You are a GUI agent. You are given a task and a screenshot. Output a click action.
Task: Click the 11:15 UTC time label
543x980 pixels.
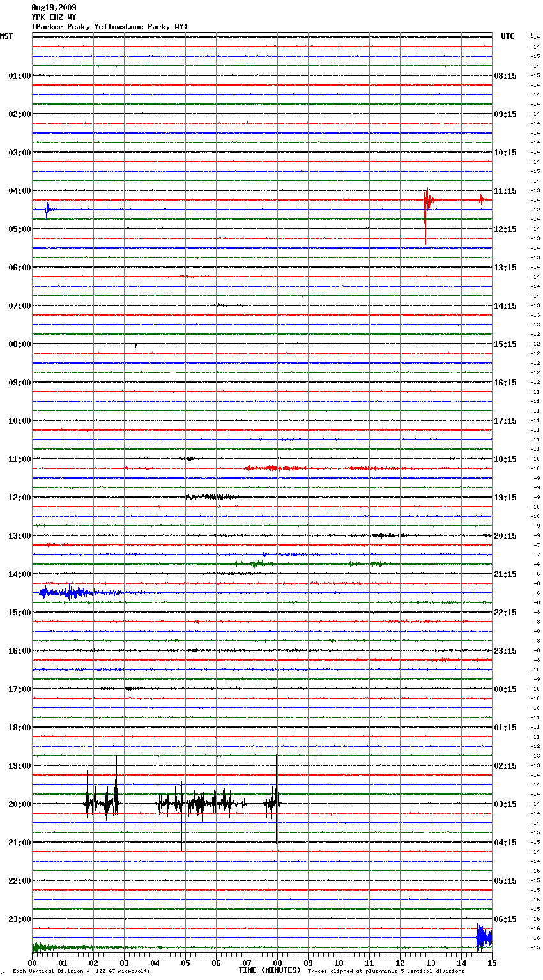[x=505, y=191]
